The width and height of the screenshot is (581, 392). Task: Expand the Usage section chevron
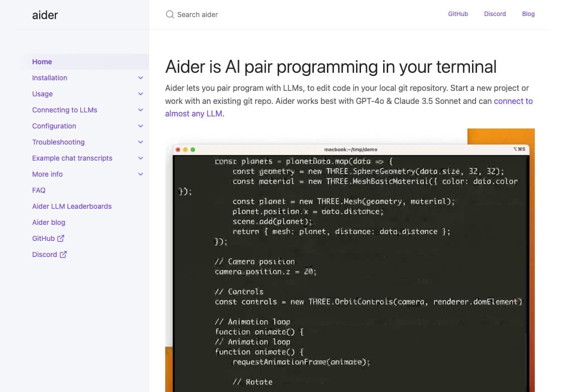(141, 94)
